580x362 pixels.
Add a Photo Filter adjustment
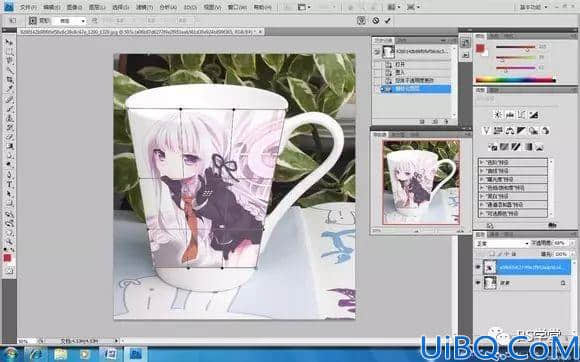(x=533, y=131)
